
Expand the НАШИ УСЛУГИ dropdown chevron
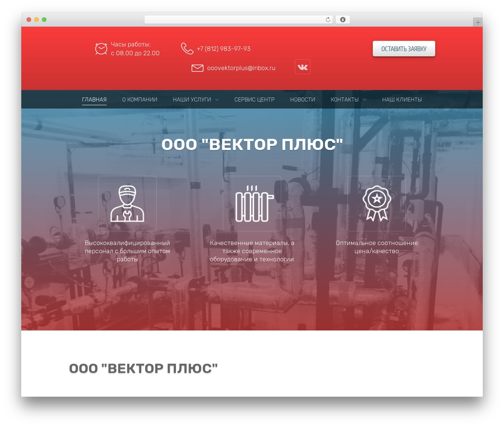click(x=217, y=100)
